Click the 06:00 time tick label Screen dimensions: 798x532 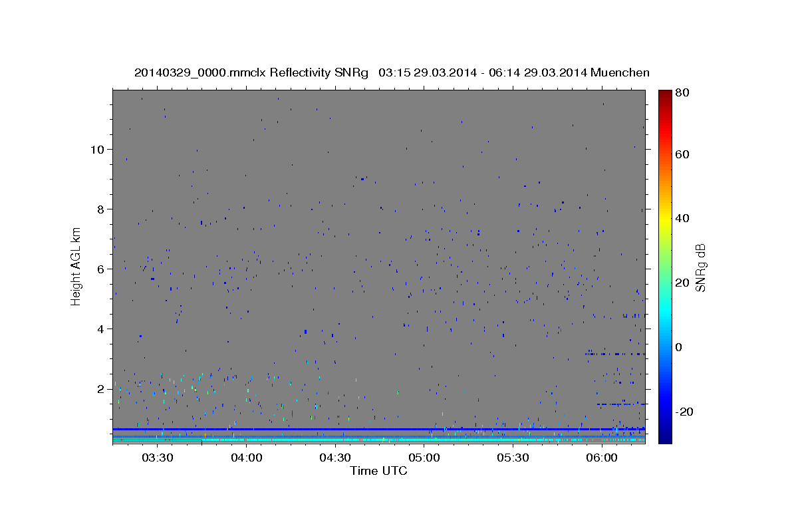(601, 458)
